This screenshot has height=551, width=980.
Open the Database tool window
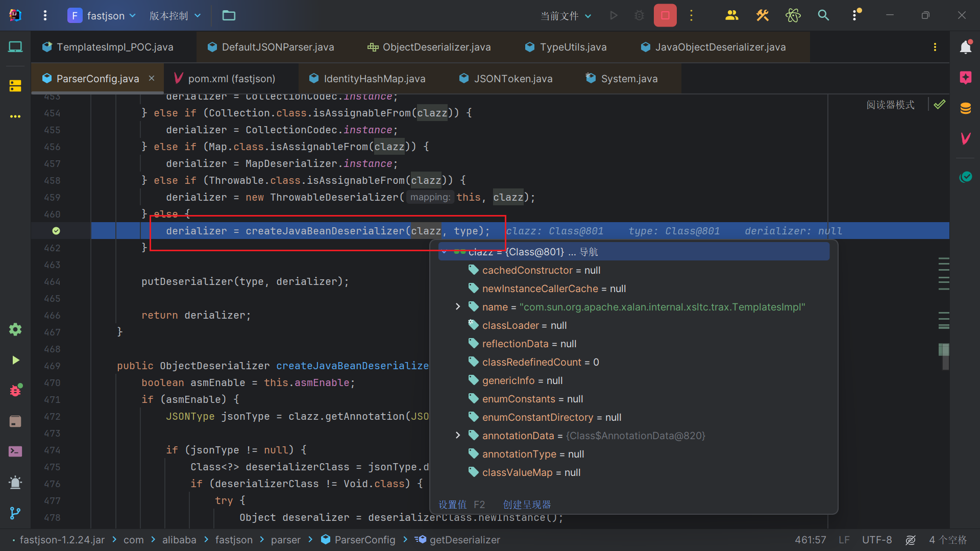(966, 108)
